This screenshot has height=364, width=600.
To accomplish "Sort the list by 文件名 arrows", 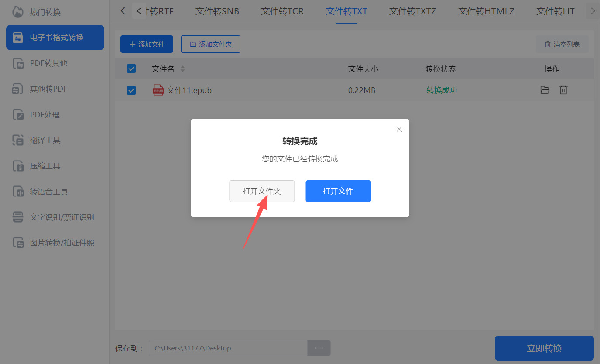I will pos(182,69).
